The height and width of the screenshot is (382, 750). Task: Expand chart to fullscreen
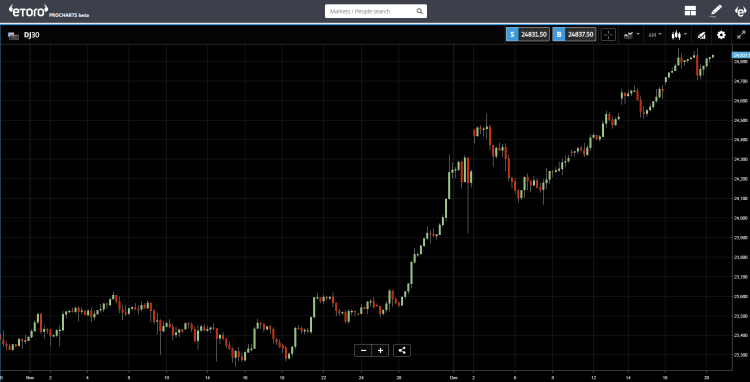741,35
